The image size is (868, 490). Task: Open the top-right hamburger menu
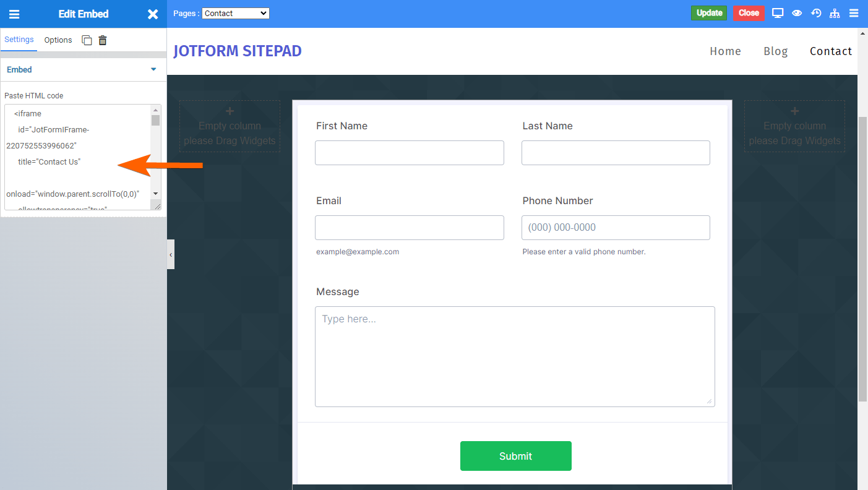[x=854, y=13]
